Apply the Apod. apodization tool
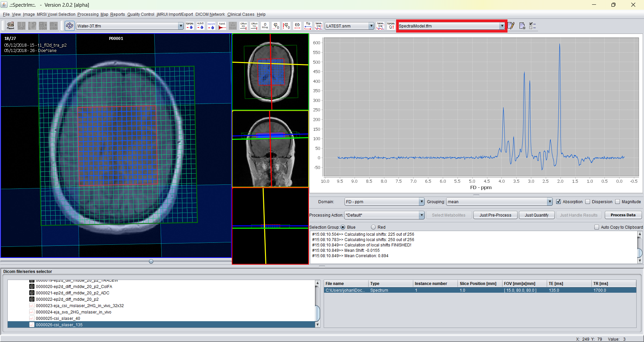 coord(222,26)
